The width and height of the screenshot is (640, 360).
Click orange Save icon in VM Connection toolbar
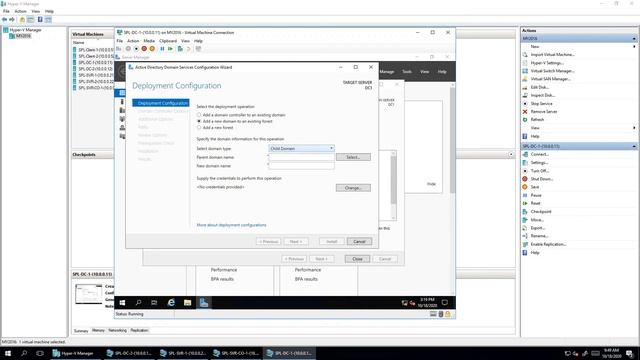(x=152, y=49)
